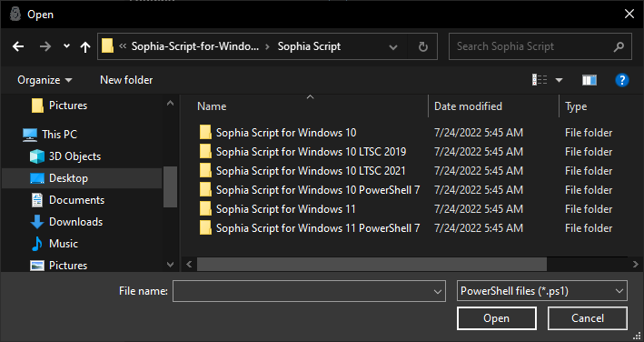Go back using the left arrow

point(18,46)
